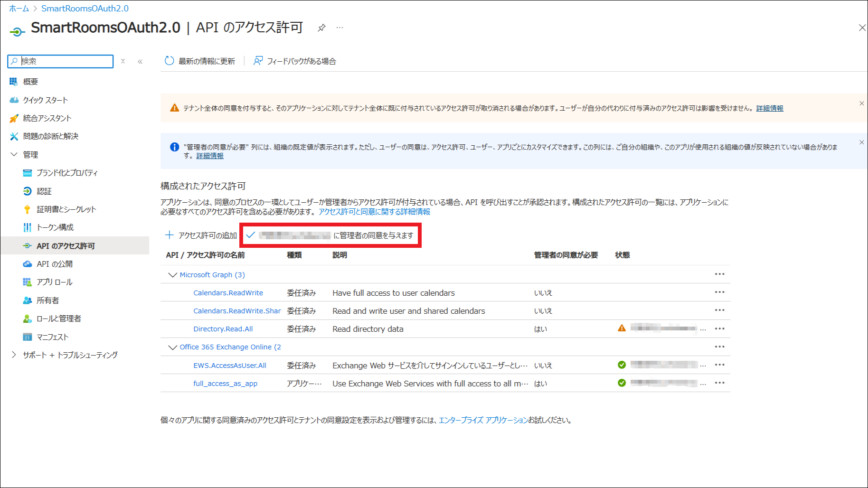Viewport: 868px width, 488px height.
Task: Expand サポート + トラブルシューティング section
Action: pos(14,355)
